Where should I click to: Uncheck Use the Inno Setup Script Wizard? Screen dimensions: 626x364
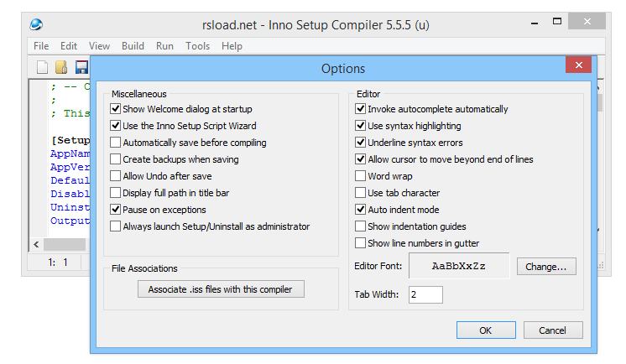pos(115,126)
